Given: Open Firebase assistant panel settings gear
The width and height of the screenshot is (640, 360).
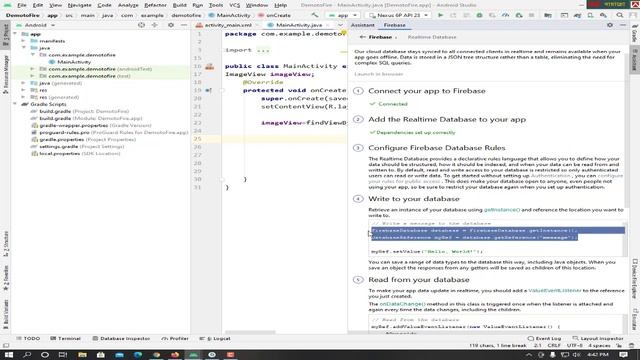Looking at the screenshot, I should click(x=610, y=25).
